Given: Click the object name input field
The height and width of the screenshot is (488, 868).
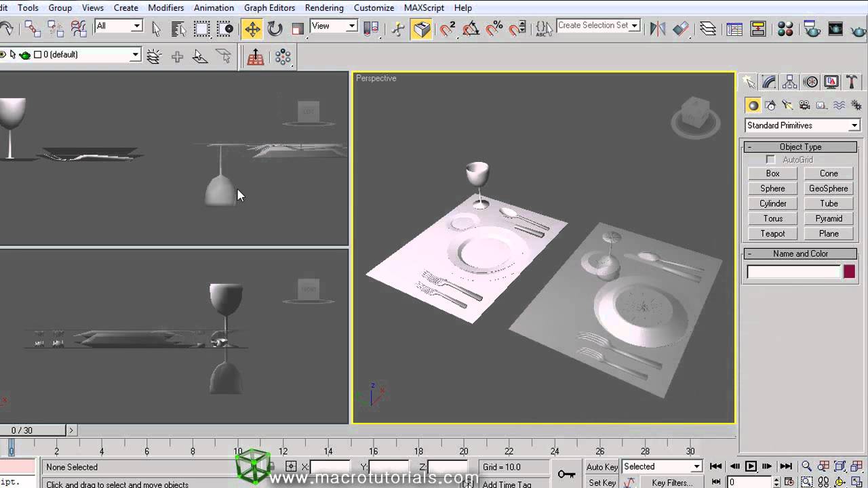Looking at the screenshot, I should 793,272.
